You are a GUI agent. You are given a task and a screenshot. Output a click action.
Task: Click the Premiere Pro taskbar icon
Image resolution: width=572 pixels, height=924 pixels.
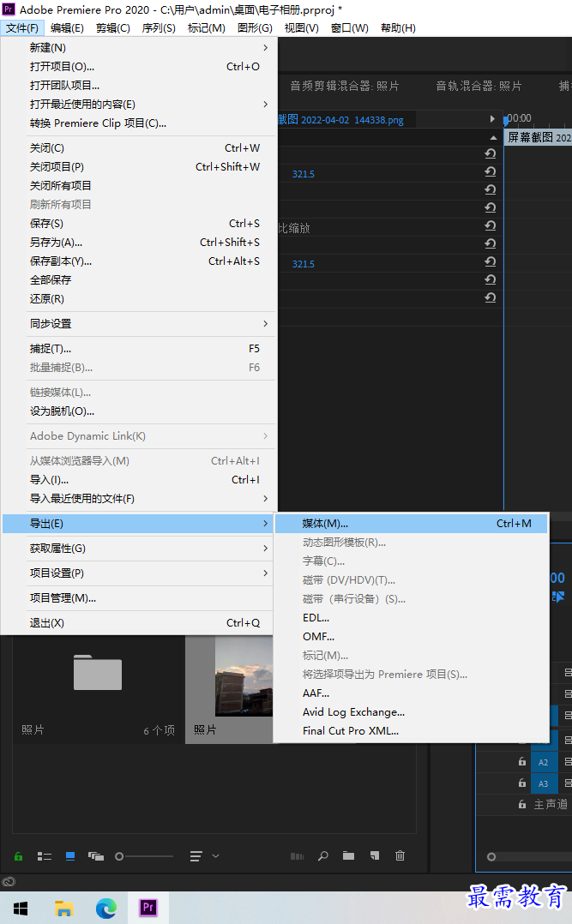point(148,908)
